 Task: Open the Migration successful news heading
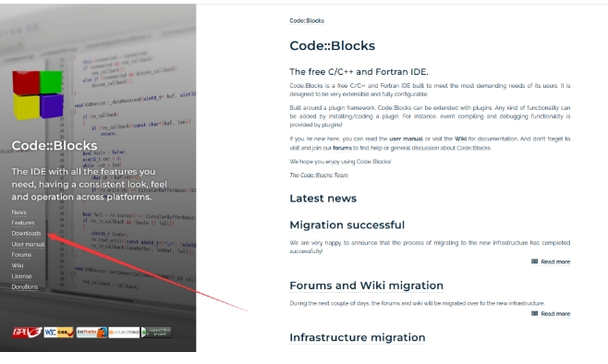click(x=347, y=224)
